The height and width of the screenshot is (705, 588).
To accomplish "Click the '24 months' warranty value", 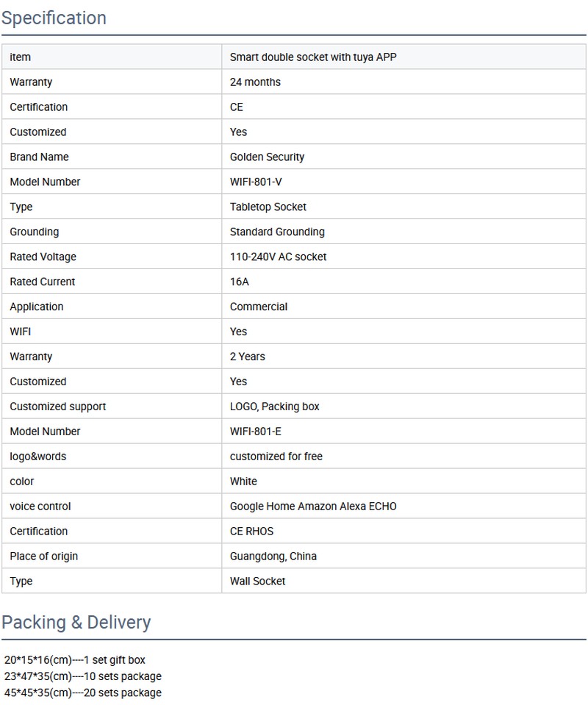I will [255, 82].
